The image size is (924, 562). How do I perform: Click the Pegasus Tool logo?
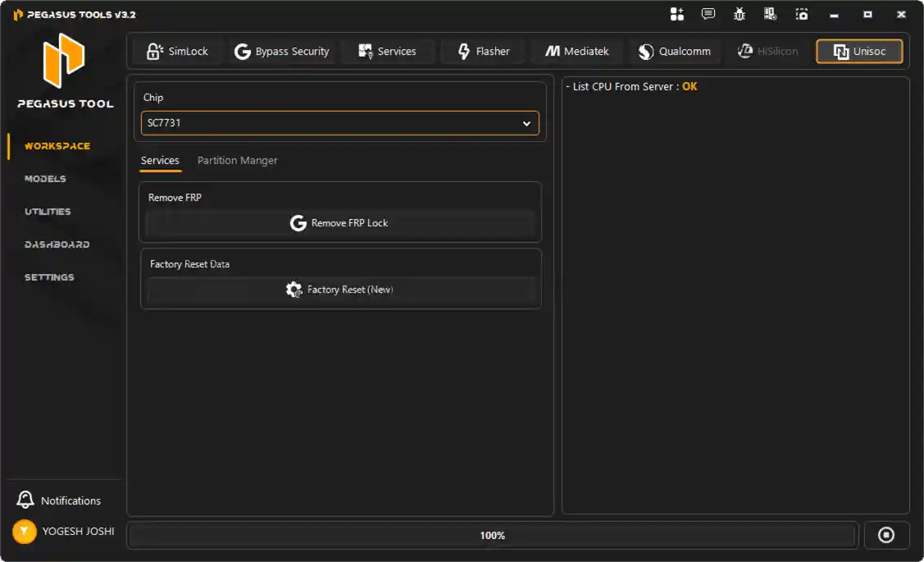point(64,60)
